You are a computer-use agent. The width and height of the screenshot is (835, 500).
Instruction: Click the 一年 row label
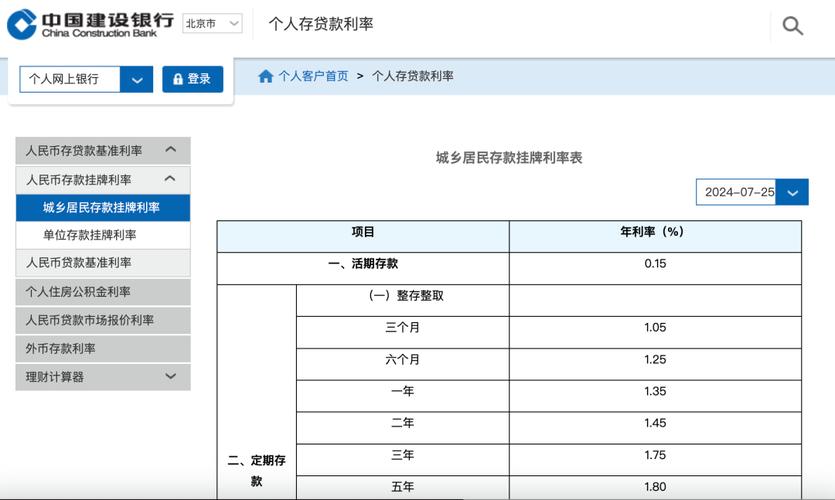[403, 391]
